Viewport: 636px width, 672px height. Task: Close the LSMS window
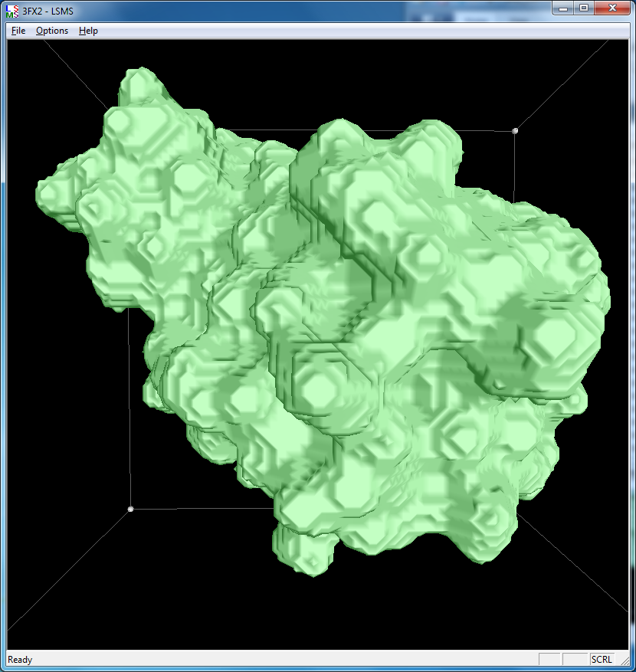click(x=611, y=8)
